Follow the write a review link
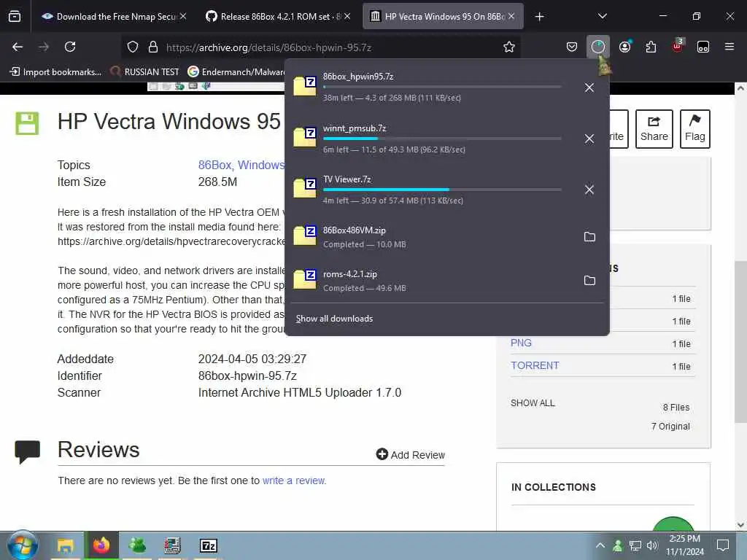Image resolution: width=747 pixels, height=560 pixels. pos(293,481)
